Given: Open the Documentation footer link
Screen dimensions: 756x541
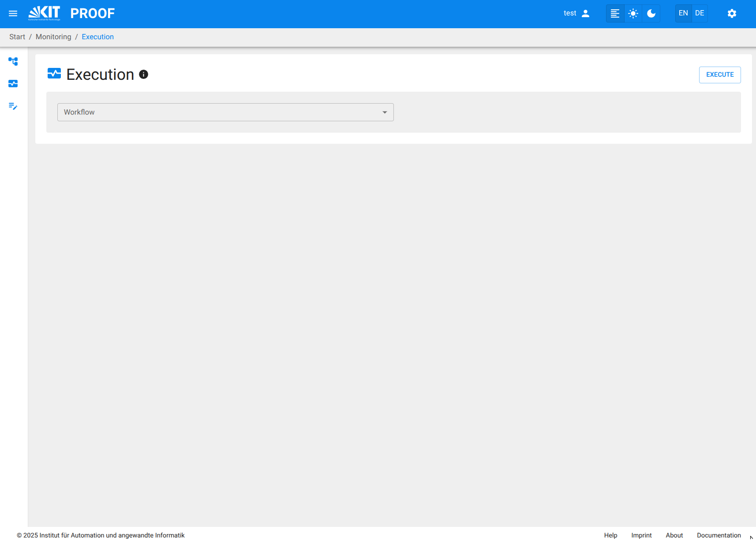Looking at the screenshot, I should click(719, 535).
